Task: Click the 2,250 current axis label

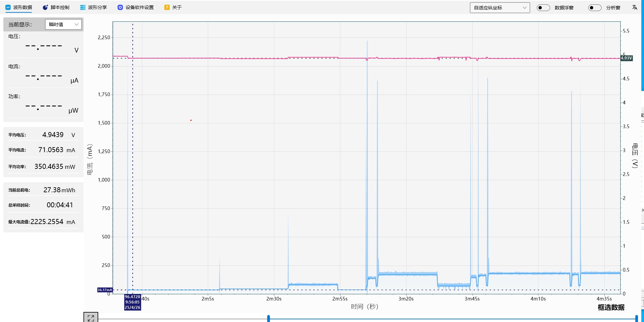Action: click(104, 37)
